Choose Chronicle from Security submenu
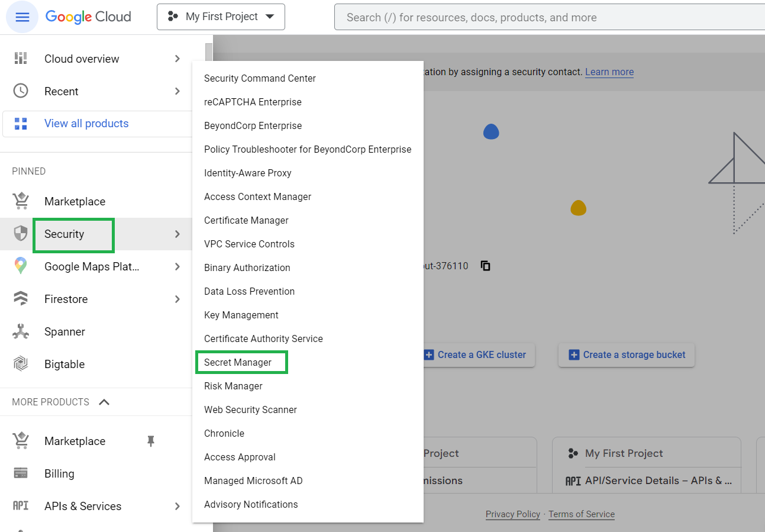Screen dimensions: 765x532 [x=224, y=433]
